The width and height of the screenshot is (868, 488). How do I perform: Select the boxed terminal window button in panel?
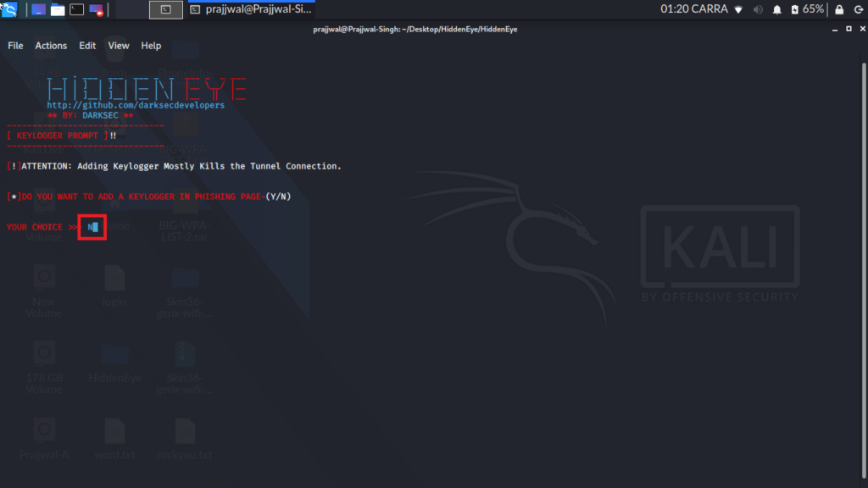pos(166,9)
